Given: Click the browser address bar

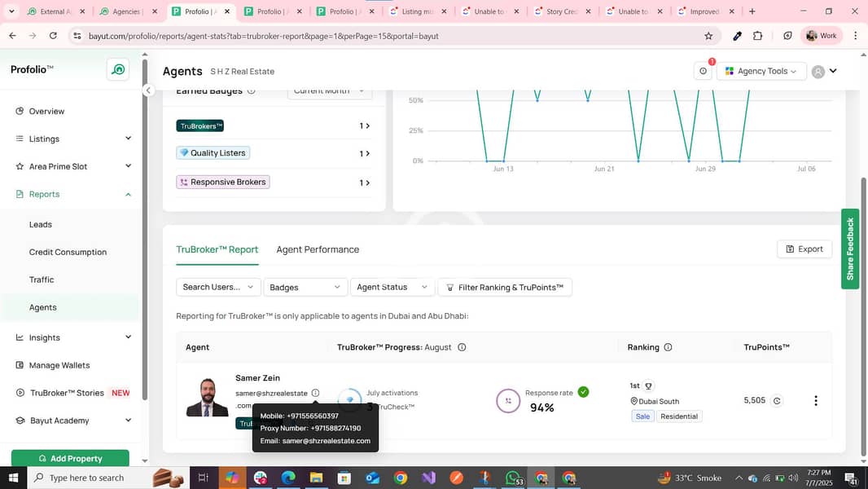Looking at the screenshot, I should (x=388, y=36).
